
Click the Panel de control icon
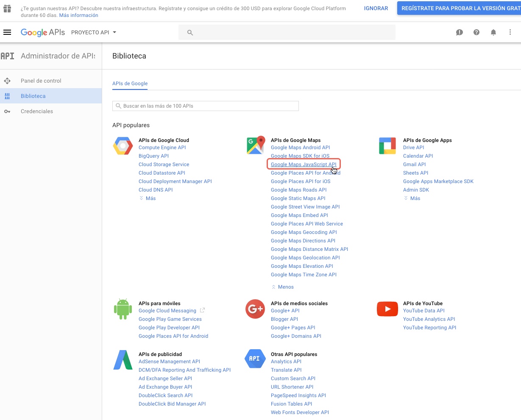click(x=7, y=81)
